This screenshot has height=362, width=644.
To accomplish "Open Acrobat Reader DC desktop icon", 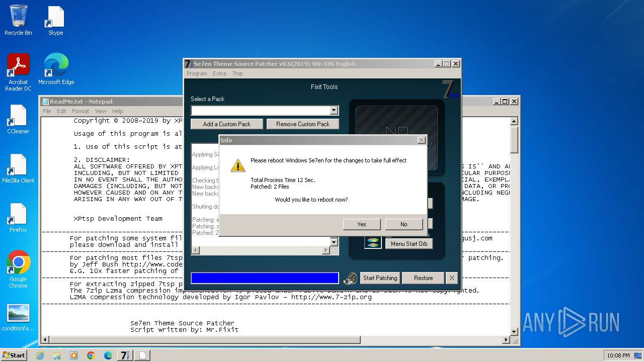I will [18, 72].
